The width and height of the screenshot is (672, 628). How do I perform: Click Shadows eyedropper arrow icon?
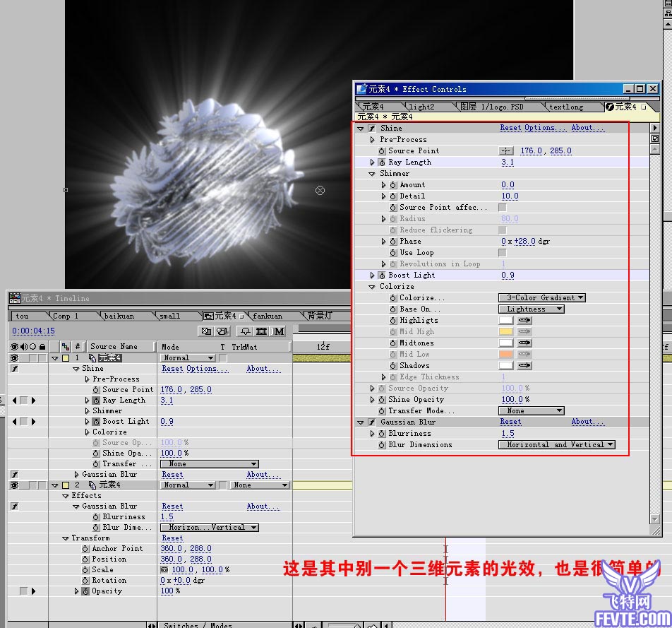point(524,365)
